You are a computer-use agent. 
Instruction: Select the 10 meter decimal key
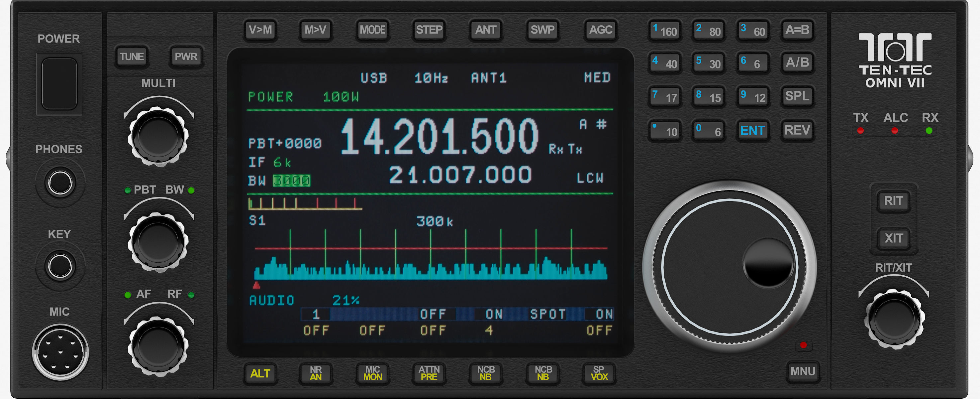665,131
